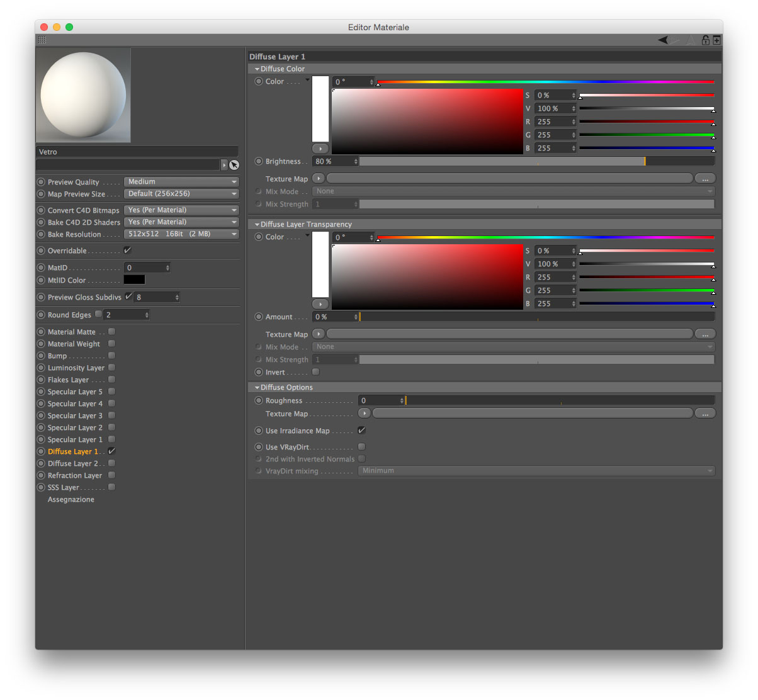
Task: Click the MtlID Color black swatch
Action: (134, 279)
